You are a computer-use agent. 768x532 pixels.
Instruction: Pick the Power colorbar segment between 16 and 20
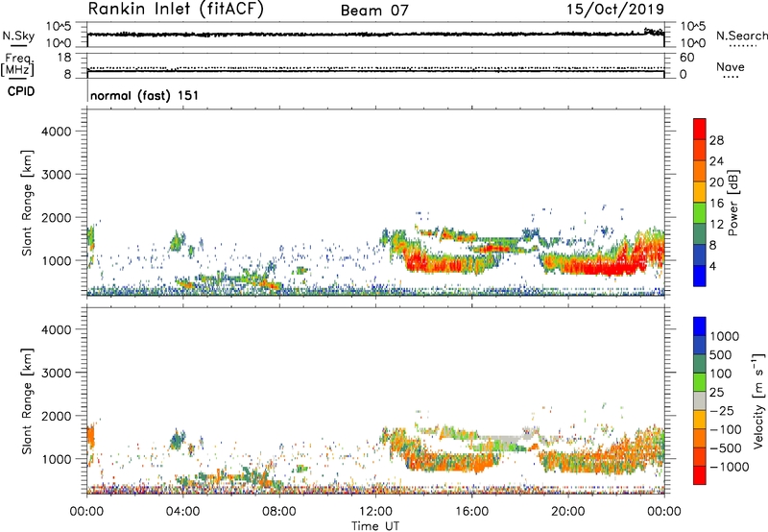700,191
